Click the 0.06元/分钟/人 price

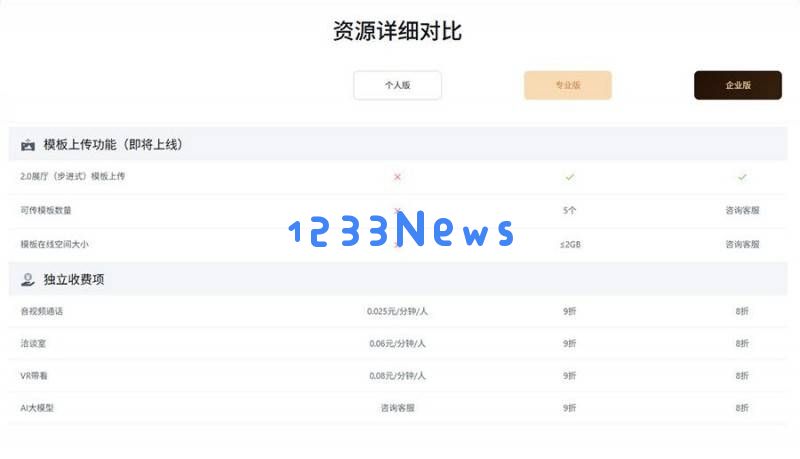coord(397,344)
